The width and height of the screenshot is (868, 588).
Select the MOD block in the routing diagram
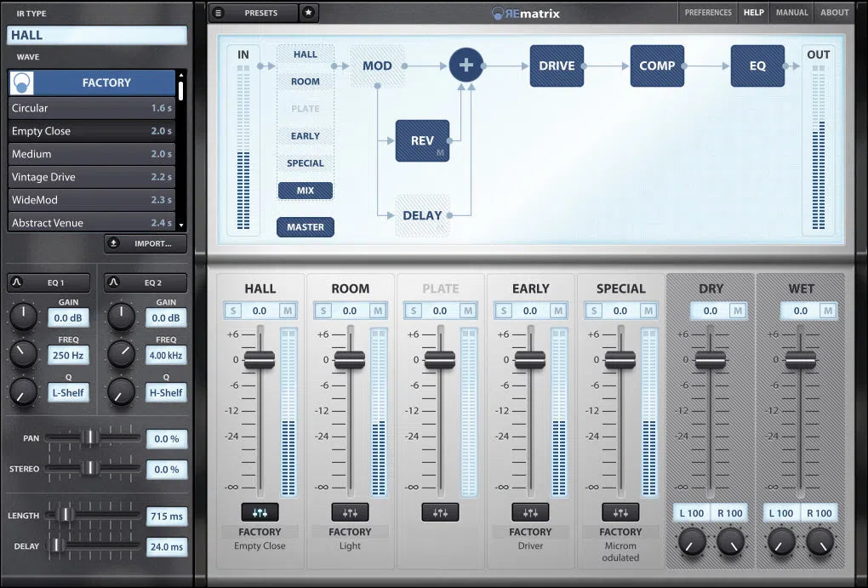pyautogui.click(x=377, y=65)
